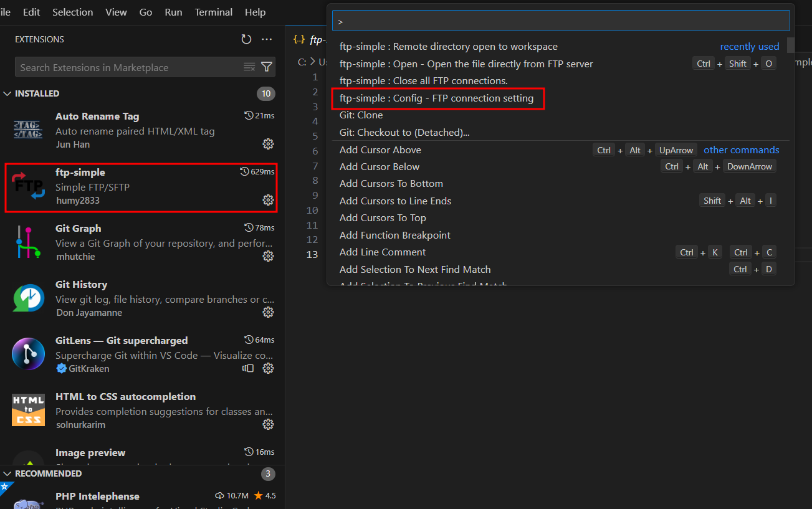
Task: Run ftp-simple Close all FTP connections
Action: [x=561, y=81]
